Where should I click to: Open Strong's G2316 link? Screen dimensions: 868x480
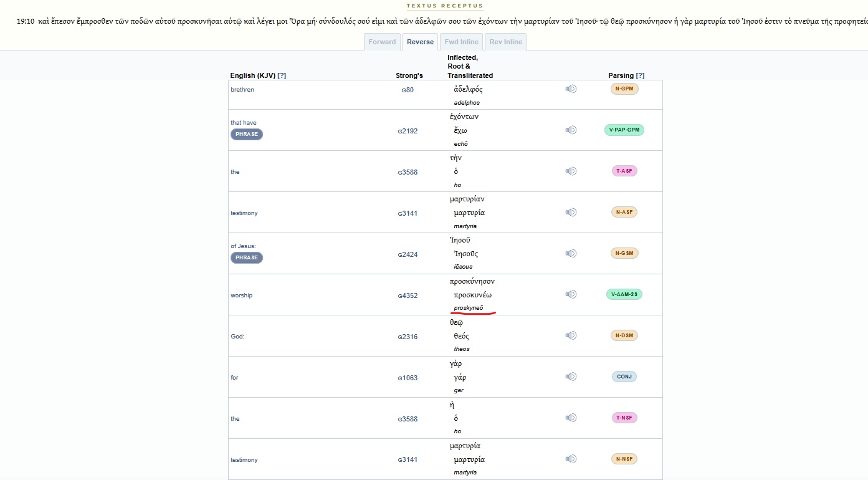coord(408,337)
